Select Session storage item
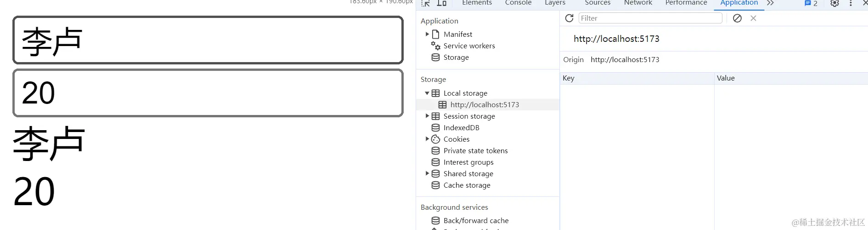The height and width of the screenshot is (230, 868). tap(469, 116)
